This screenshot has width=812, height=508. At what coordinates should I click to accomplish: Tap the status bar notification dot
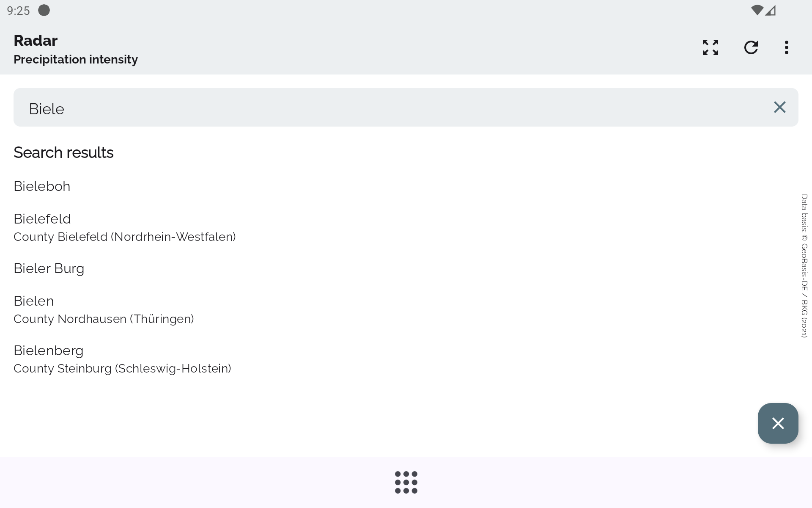pos(44,10)
